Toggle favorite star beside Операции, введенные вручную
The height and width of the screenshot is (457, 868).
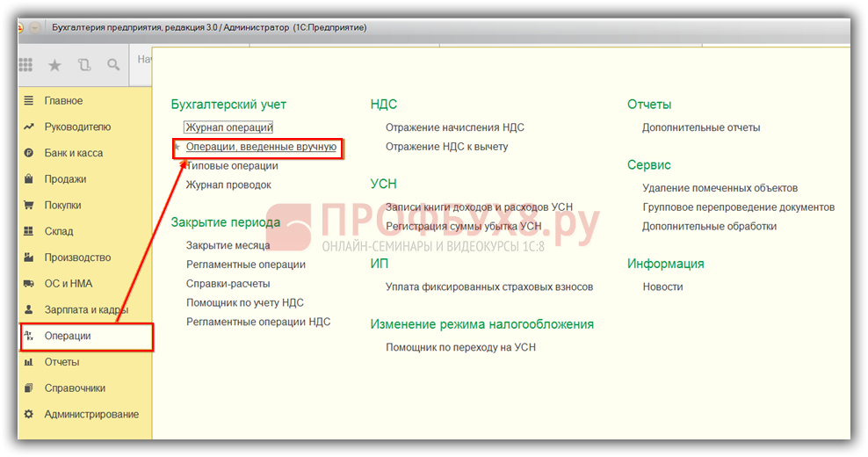pyautogui.click(x=177, y=147)
